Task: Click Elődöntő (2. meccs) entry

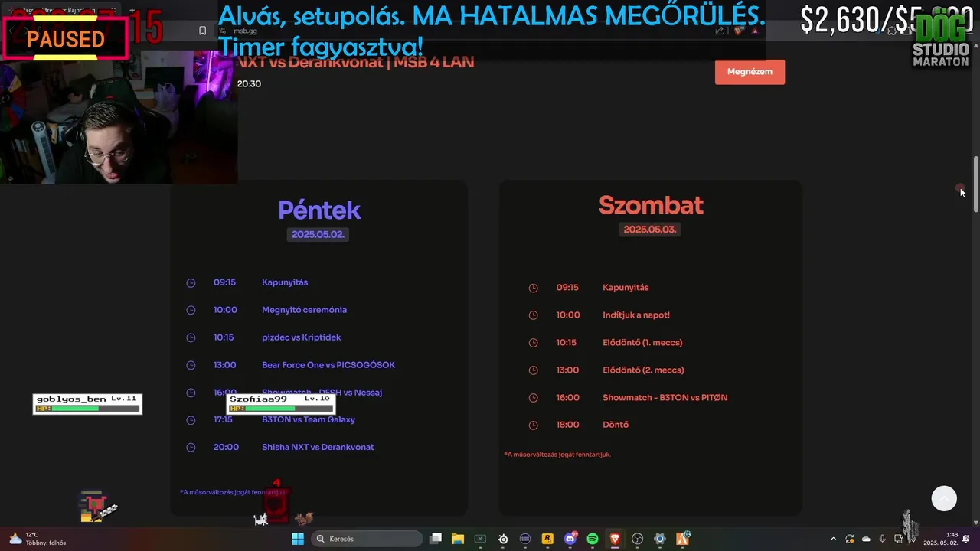Action: point(643,370)
